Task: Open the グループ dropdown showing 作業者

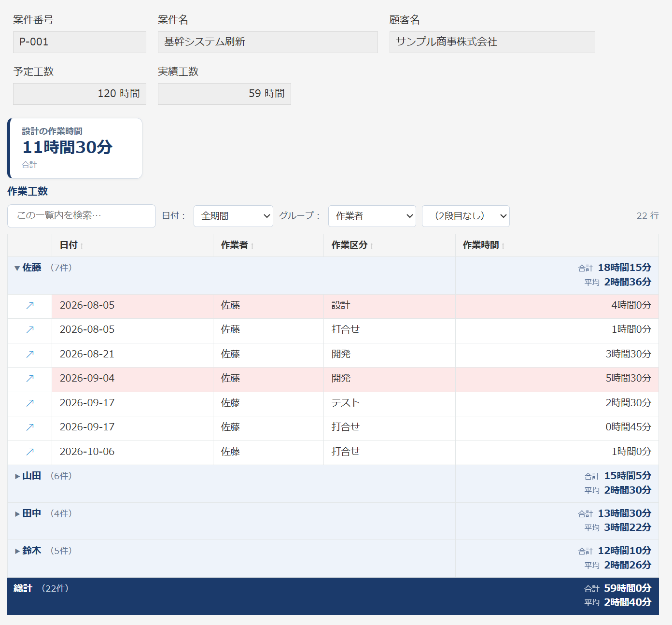Action: (372, 216)
